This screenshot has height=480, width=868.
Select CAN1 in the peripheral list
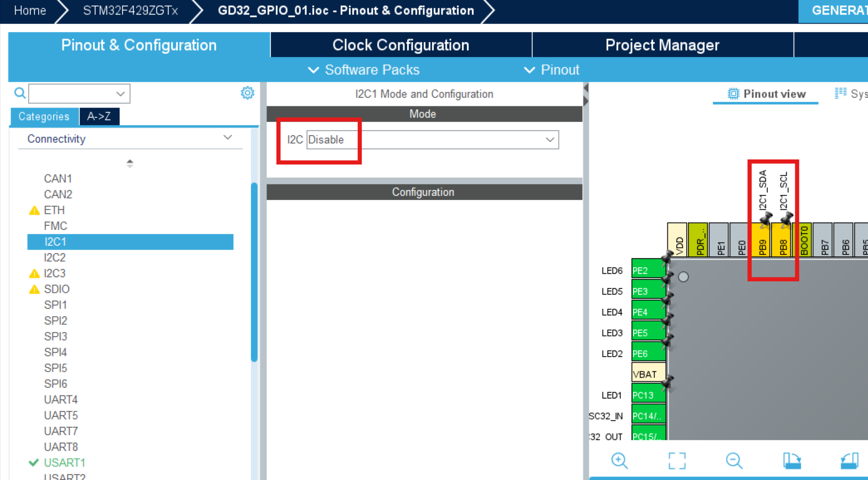coord(58,179)
